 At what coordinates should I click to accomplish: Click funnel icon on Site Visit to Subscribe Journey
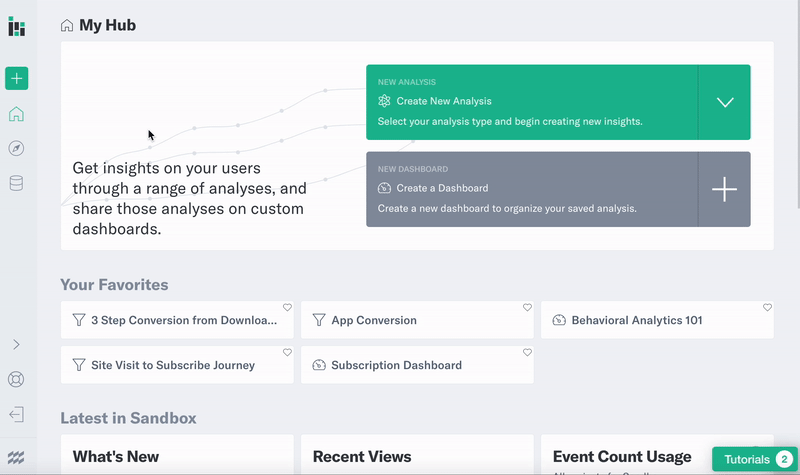click(79, 365)
